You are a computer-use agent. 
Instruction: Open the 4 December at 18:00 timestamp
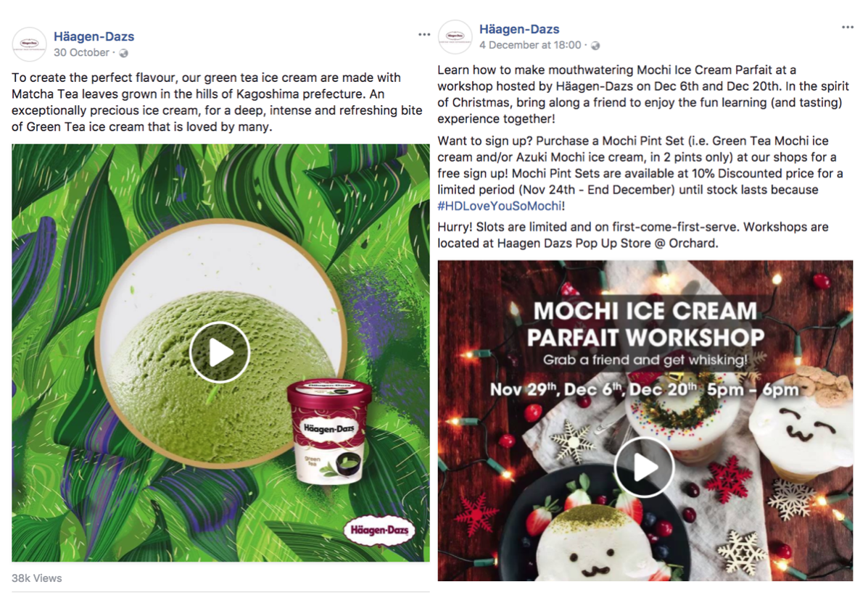coord(530,45)
